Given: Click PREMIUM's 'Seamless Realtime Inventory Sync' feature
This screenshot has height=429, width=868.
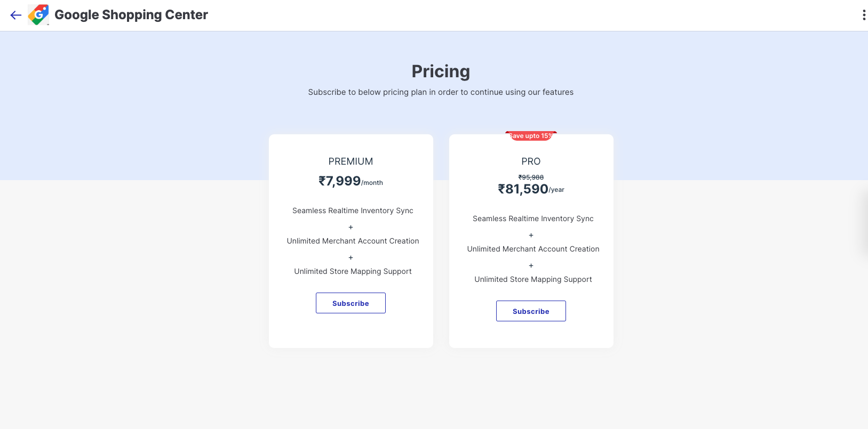Looking at the screenshot, I should point(353,211).
